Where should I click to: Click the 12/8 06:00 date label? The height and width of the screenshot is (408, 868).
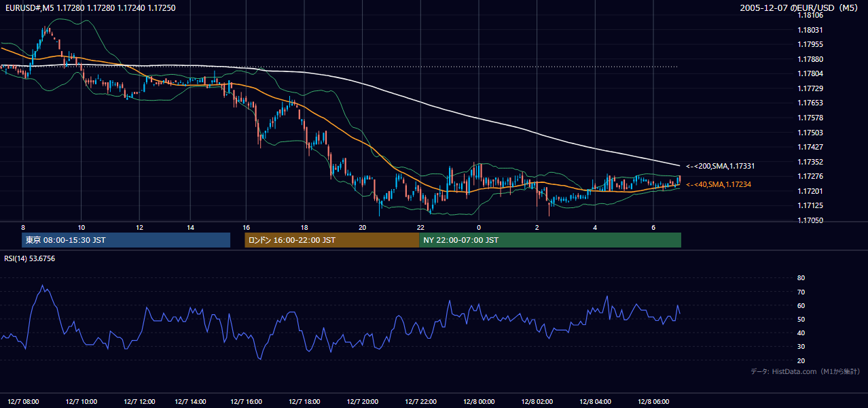[x=653, y=402]
